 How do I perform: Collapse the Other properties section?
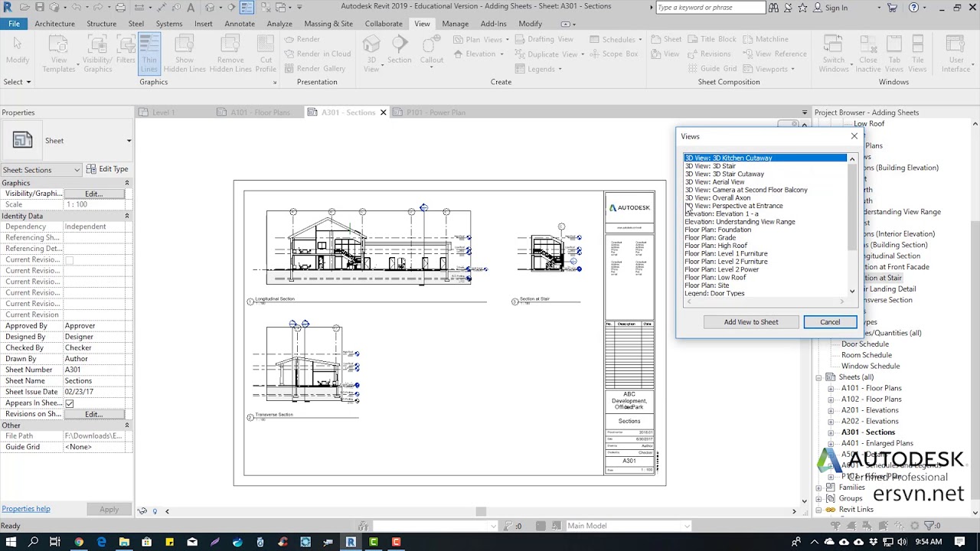click(127, 425)
